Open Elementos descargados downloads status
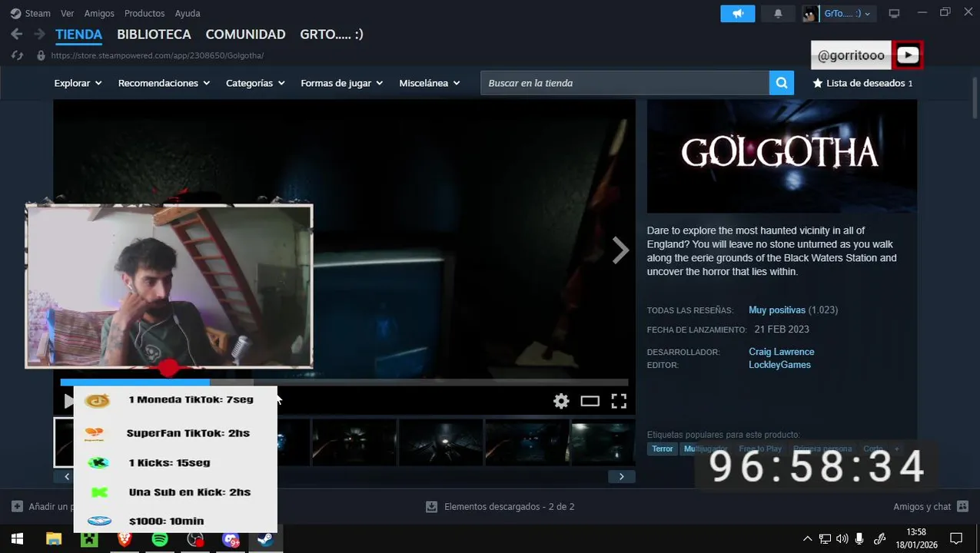980x553 pixels. (500, 507)
